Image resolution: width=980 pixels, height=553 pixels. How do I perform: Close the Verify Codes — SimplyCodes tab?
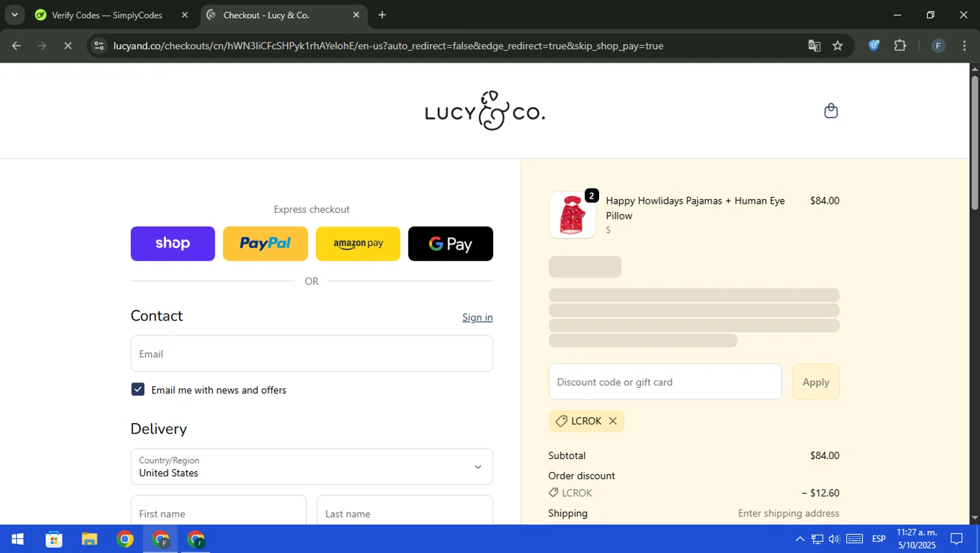tap(184, 15)
